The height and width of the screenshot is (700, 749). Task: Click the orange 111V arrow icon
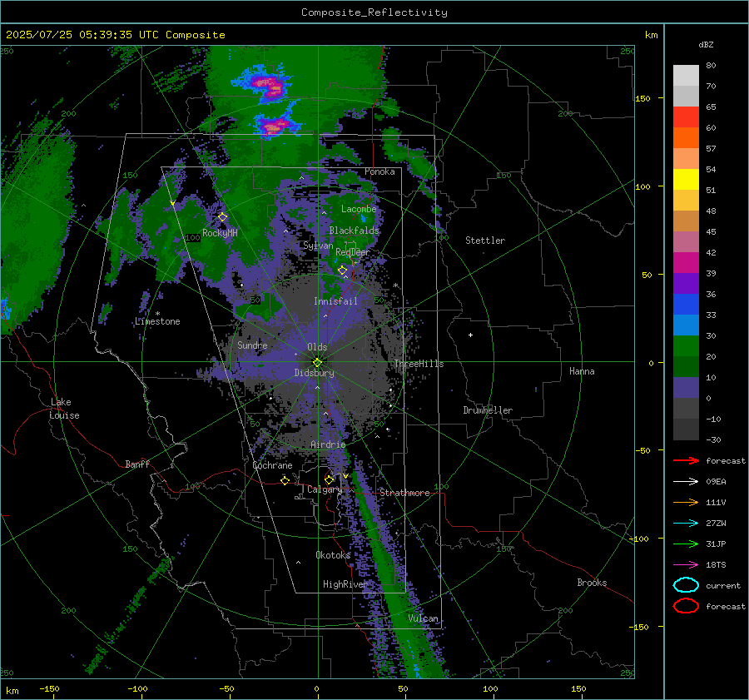pos(686,502)
